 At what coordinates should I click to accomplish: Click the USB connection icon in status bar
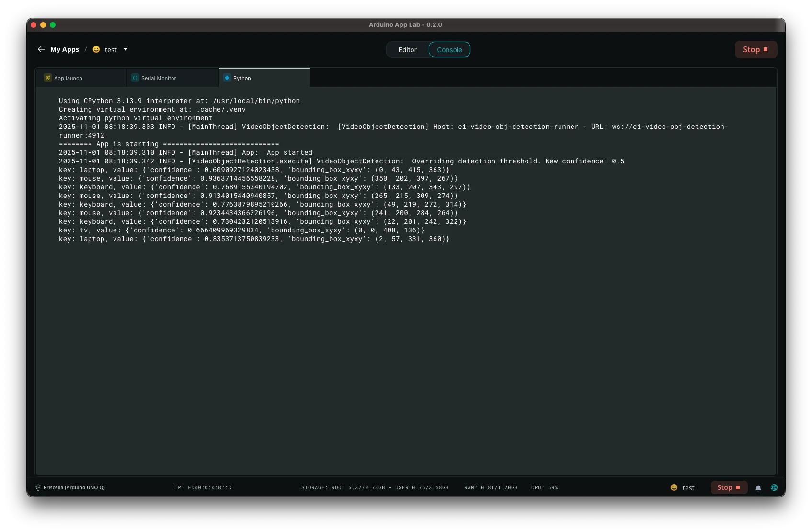pos(38,487)
